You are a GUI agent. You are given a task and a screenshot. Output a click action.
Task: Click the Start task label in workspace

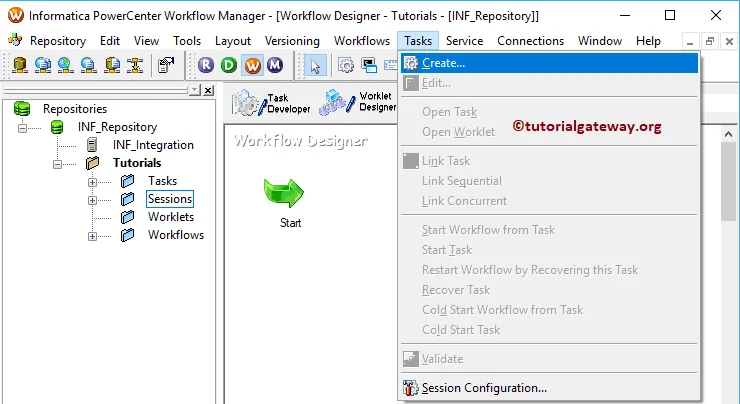coord(290,223)
